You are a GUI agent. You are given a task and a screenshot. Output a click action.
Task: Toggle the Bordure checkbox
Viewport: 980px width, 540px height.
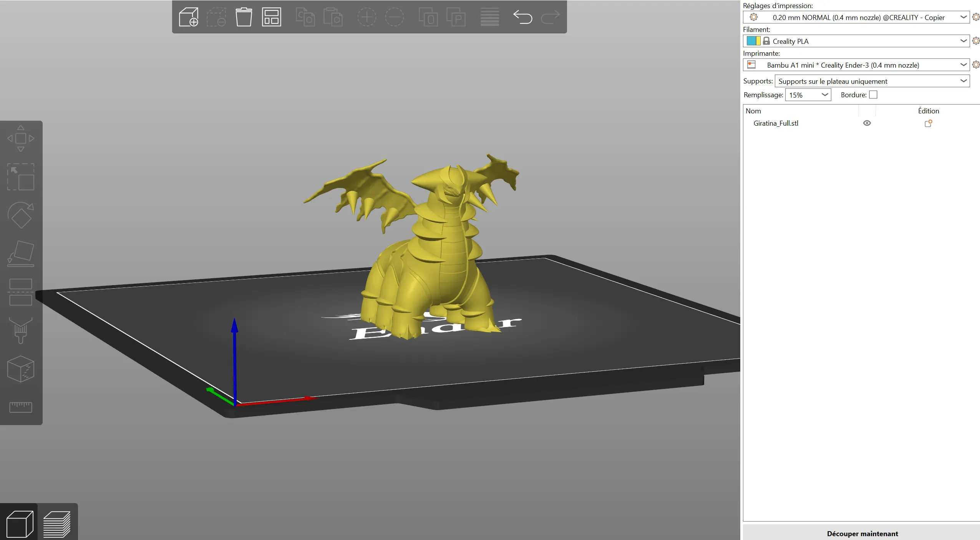coord(873,95)
